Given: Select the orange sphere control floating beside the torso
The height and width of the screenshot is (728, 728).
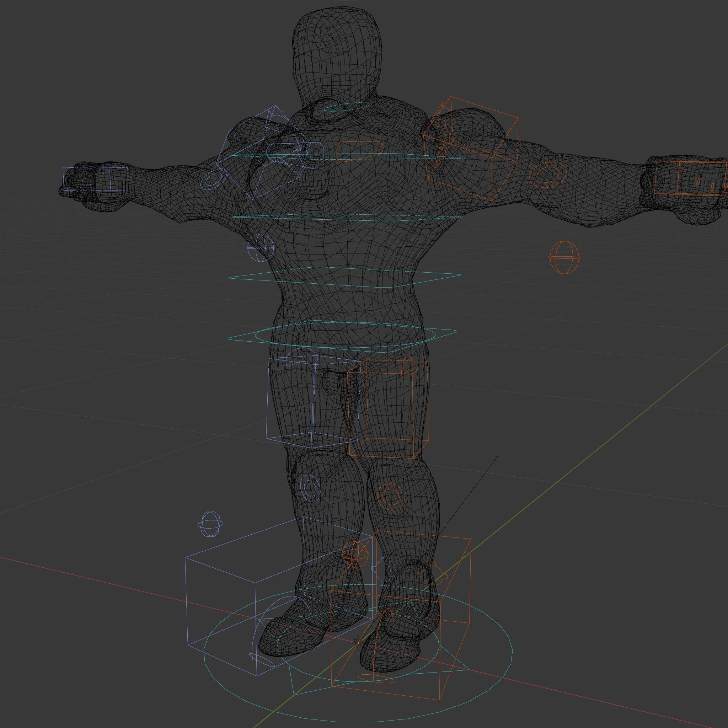Looking at the screenshot, I should click(564, 257).
